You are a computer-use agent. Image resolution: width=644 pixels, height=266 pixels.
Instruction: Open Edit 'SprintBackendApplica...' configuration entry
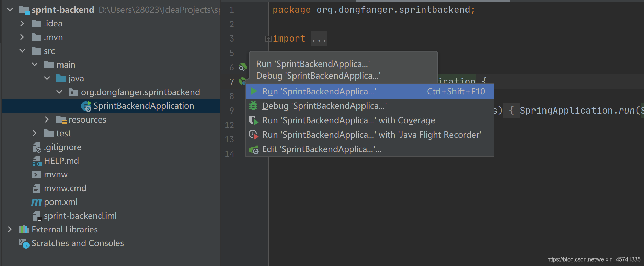coord(370,149)
